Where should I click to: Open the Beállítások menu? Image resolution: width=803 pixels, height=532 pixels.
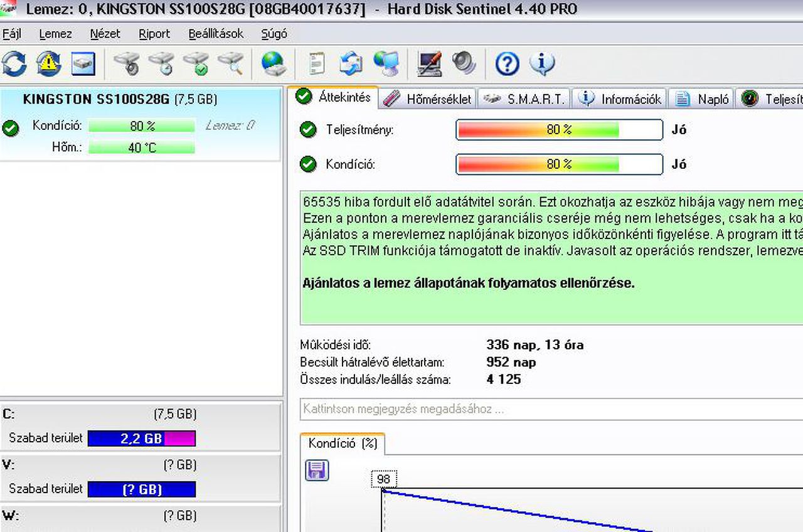(x=216, y=34)
